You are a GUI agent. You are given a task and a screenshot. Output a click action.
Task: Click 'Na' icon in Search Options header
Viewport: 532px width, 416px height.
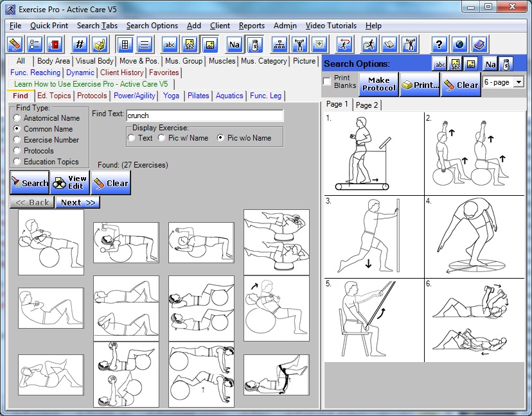click(x=490, y=64)
